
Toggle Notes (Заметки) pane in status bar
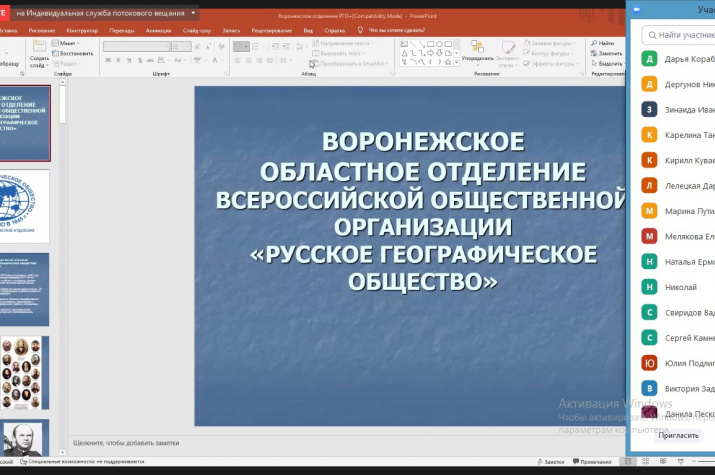click(551, 462)
